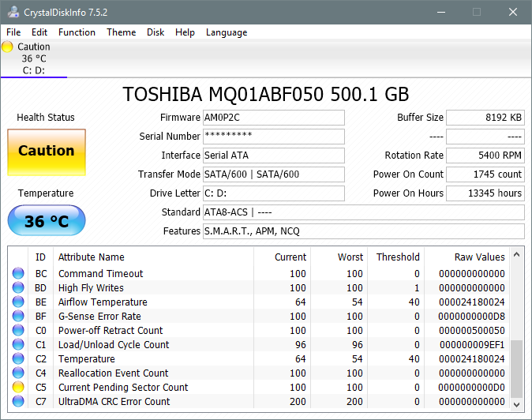
Task: Select the UltraDMA CRC Error Count row
Action: click(259, 402)
